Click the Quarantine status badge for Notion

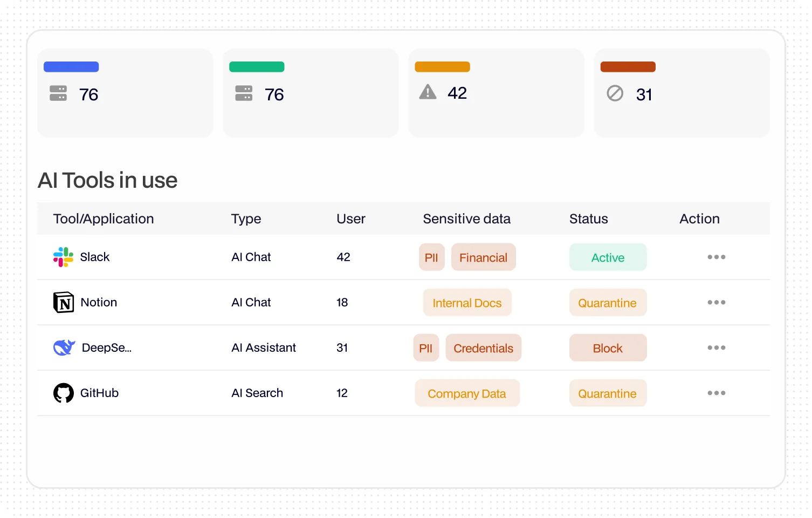click(608, 303)
